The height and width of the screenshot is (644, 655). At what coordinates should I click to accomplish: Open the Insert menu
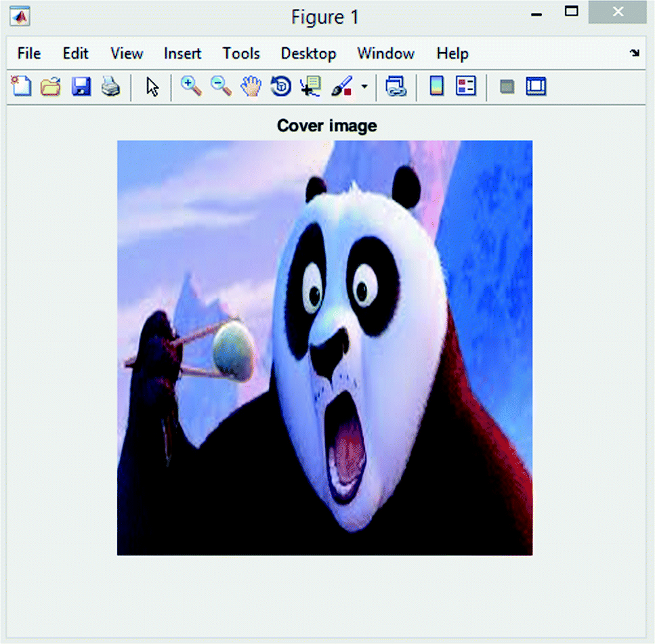click(183, 53)
